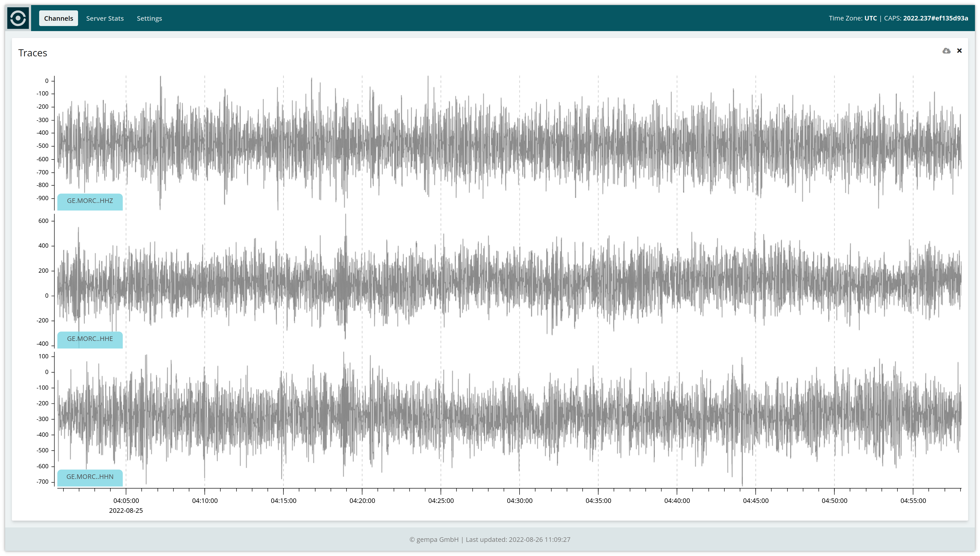Click the Traces panel heading
980x556 pixels.
click(x=33, y=53)
